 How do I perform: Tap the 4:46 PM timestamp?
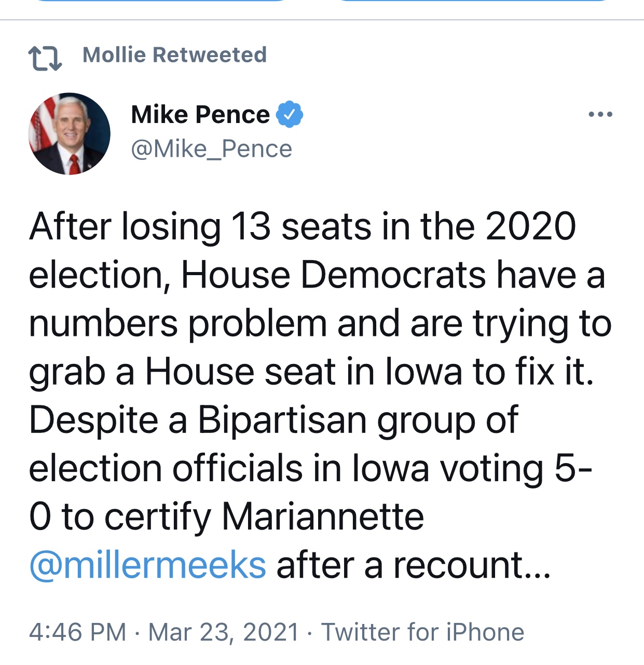pyautogui.click(x=78, y=632)
